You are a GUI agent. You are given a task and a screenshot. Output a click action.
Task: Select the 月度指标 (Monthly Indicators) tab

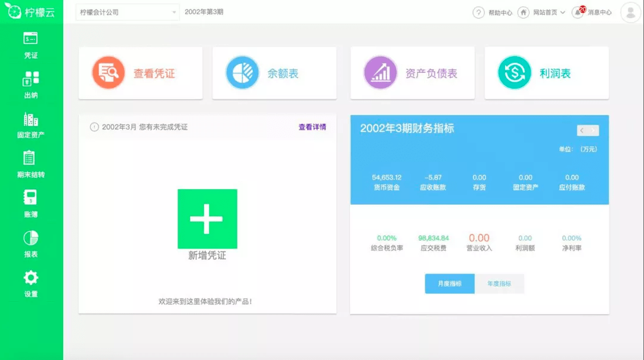point(449,284)
